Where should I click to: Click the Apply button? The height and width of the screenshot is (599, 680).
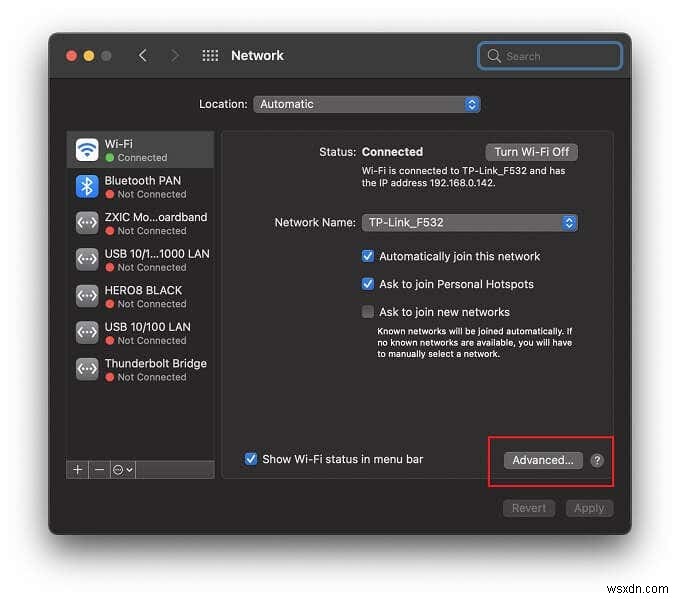coord(589,508)
